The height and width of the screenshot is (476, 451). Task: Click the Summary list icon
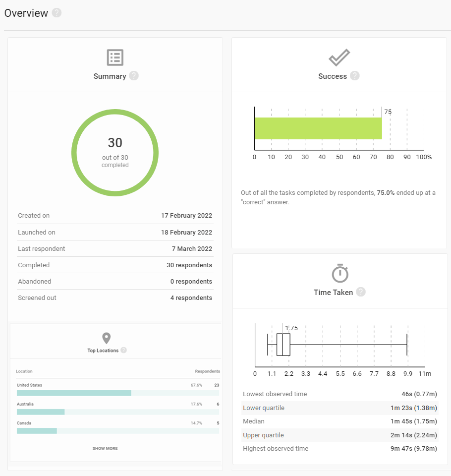[115, 58]
